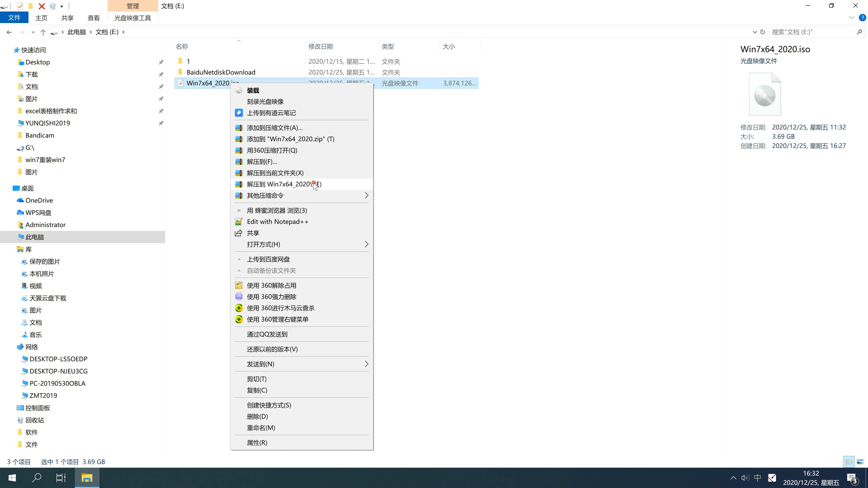Expand 发送到(N) submenu
868x488 pixels.
tap(302, 364)
